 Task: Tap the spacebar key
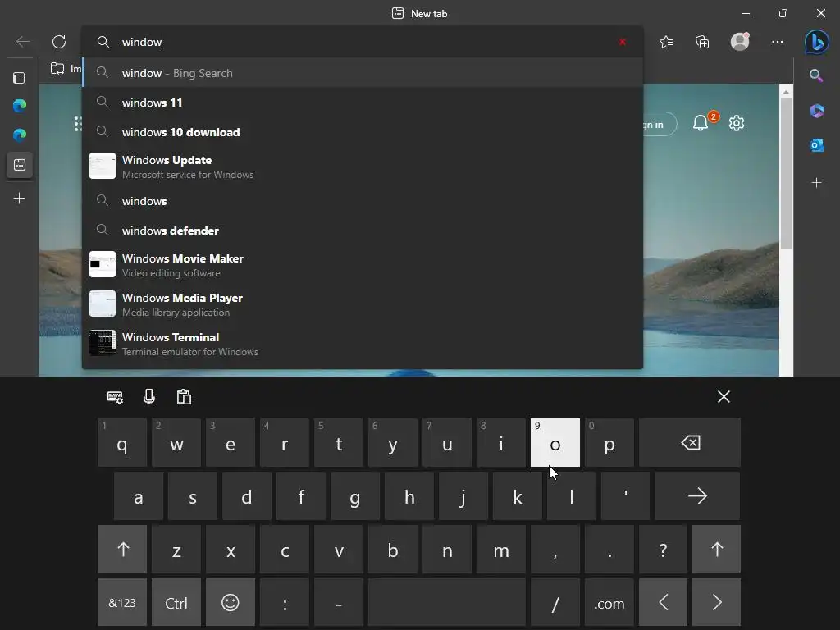[x=446, y=602]
